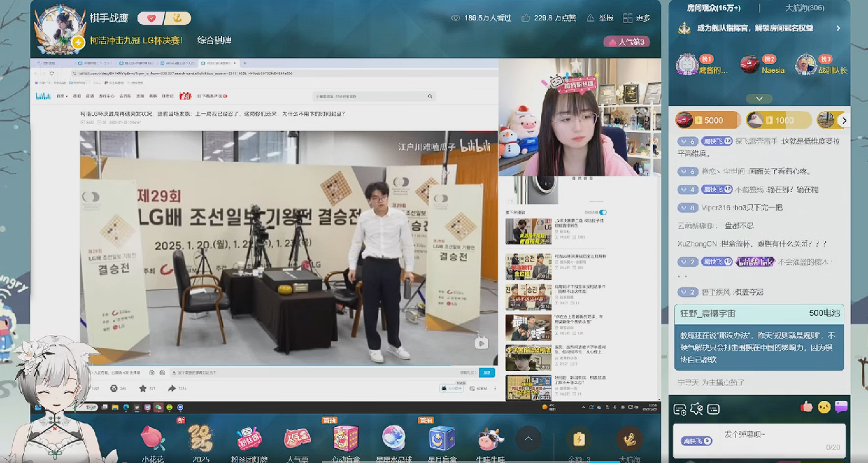
Task: Open the battery balance icon
Action: tap(579, 439)
